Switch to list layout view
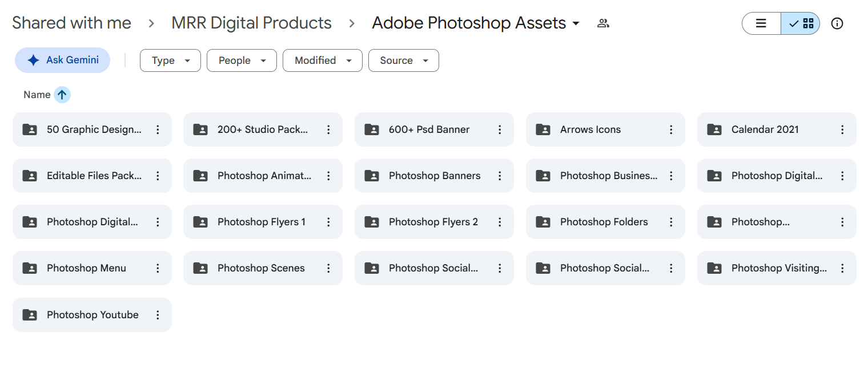Image resolution: width=868 pixels, height=373 pixels. click(x=761, y=23)
